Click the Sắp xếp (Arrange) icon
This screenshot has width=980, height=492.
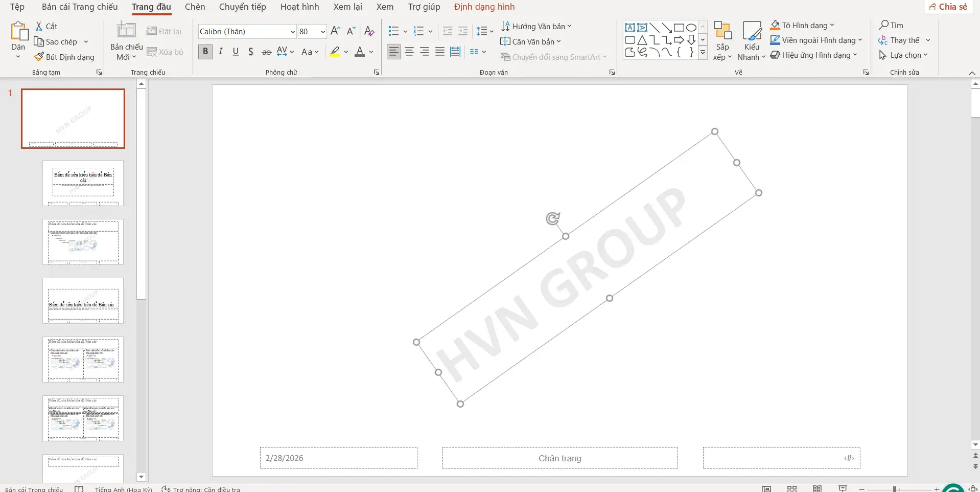[x=722, y=39]
